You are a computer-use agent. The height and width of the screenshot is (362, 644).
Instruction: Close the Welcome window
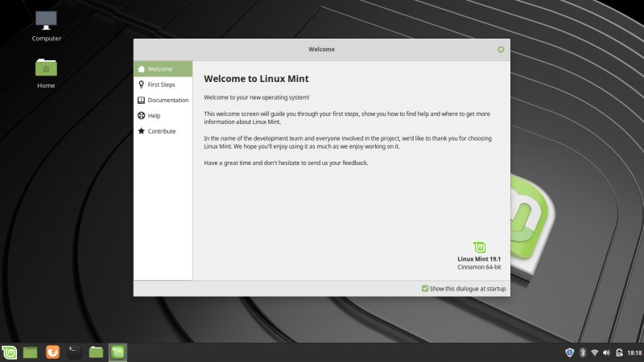[501, 49]
